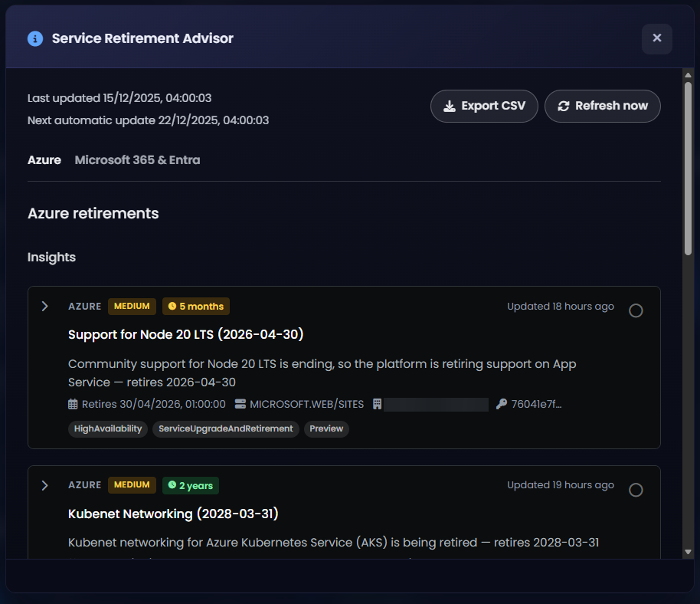Click the blue info icon beside Service Retirement Advisor
The width and height of the screenshot is (700, 604).
coord(35,39)
